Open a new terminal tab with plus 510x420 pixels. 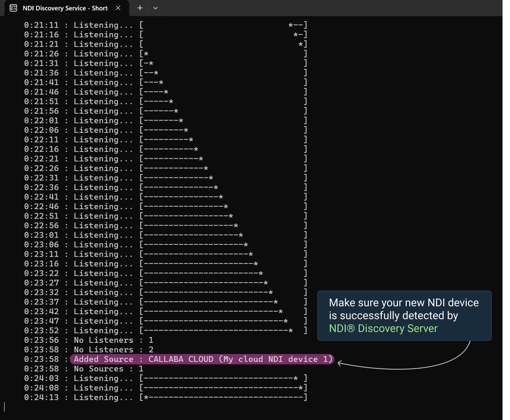140,8
